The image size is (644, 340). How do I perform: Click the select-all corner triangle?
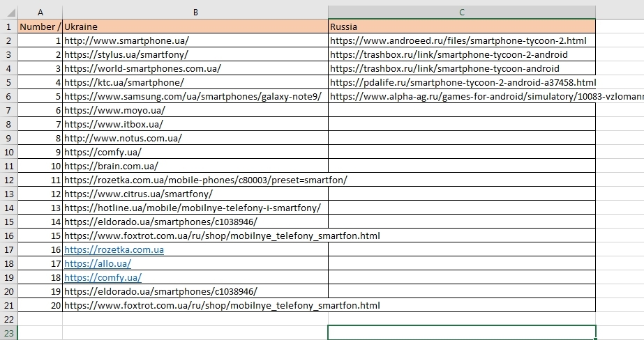tap(10, 13)
